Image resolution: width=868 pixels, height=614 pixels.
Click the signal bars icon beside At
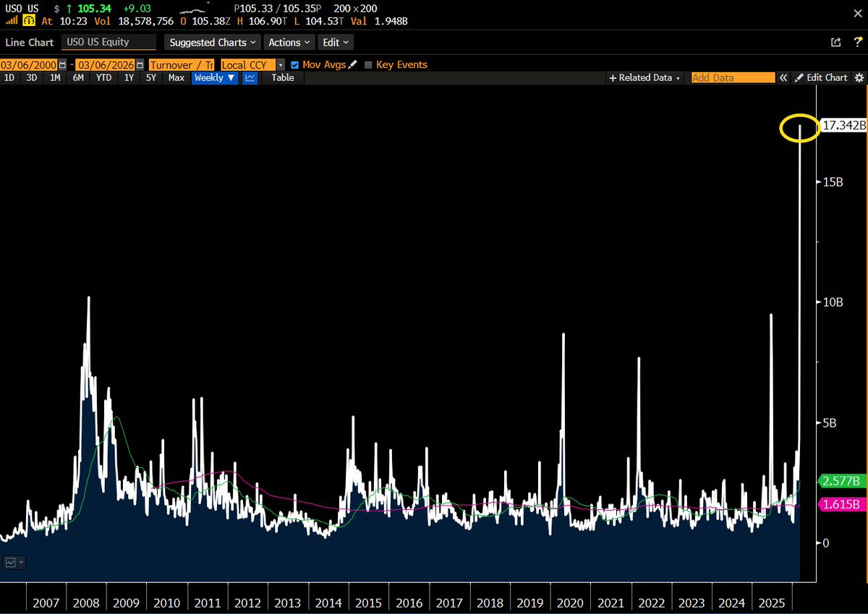click(x=12, y=22)
